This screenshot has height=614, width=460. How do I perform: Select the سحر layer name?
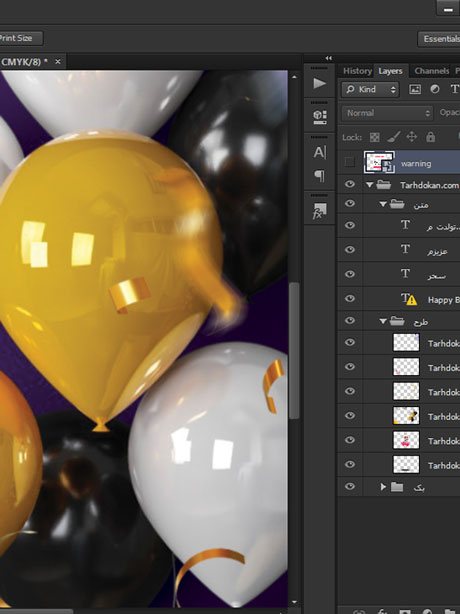pos(437,276)
